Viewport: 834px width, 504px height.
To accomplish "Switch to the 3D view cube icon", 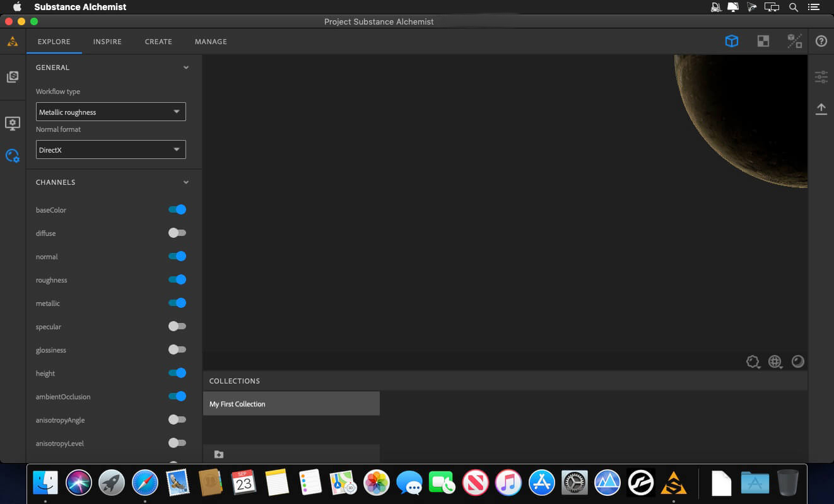I will click(x=732, y=41).
